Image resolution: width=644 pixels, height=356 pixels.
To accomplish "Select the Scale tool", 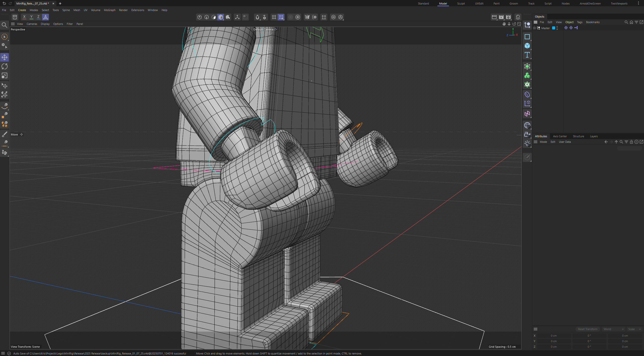I will [5, 75].
